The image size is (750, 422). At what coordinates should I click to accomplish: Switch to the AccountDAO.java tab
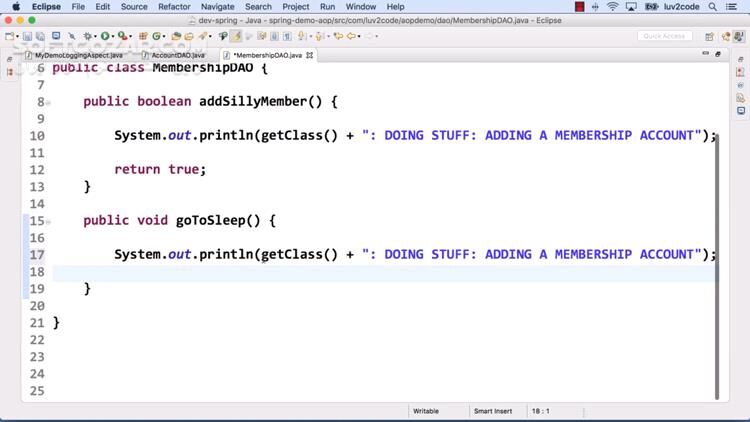[x=177, y=55]
